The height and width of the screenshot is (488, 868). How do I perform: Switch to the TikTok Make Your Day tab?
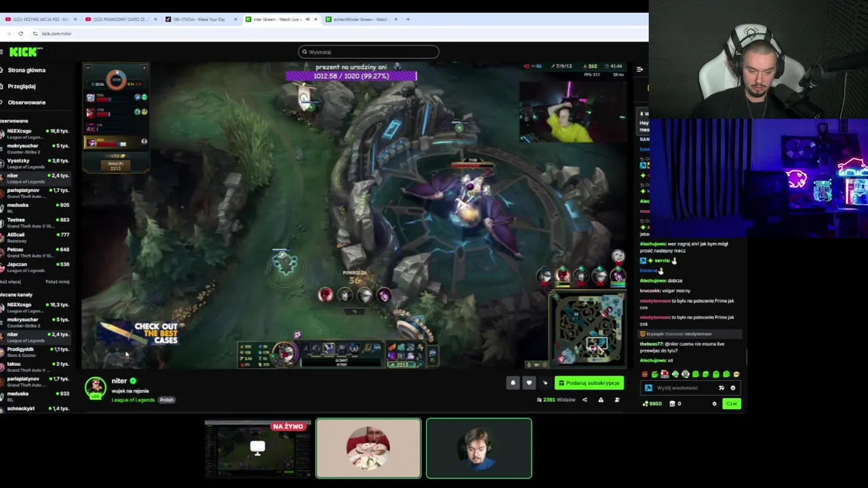point(201,19)
